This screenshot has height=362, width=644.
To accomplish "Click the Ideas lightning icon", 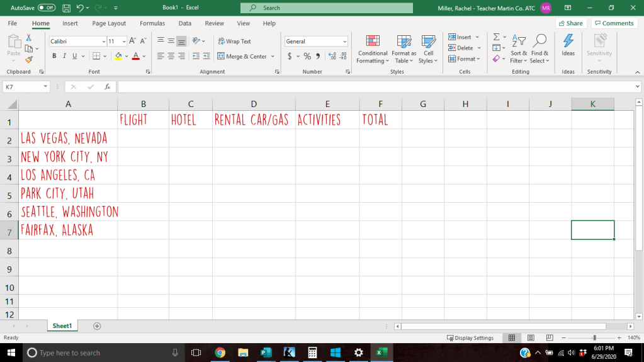I will [568, 42].
